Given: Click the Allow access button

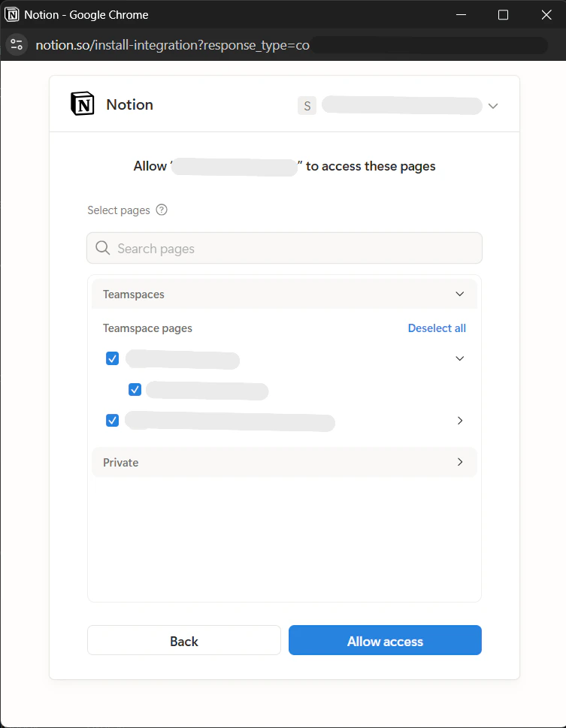Looking at the screenshot, I should click(385, 640).
